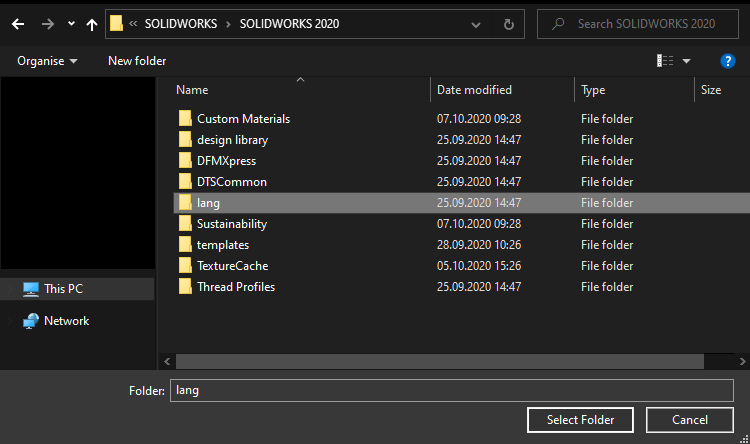Select the This PC icon in sidebar

pos(31,289)
